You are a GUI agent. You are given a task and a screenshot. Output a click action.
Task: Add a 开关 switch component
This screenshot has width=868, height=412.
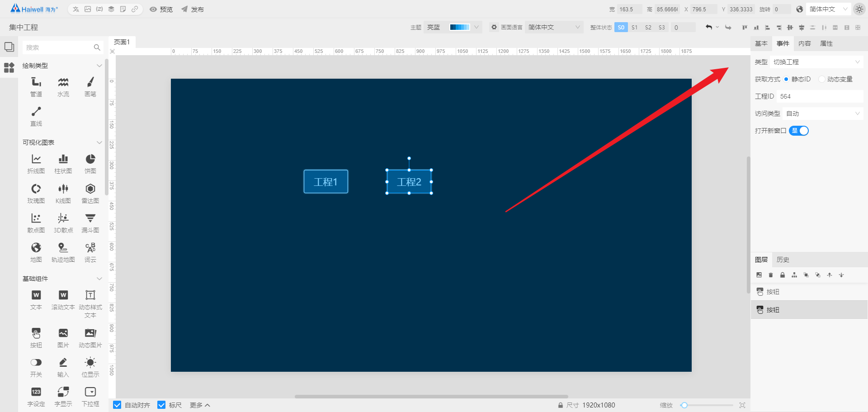point(36,367)
